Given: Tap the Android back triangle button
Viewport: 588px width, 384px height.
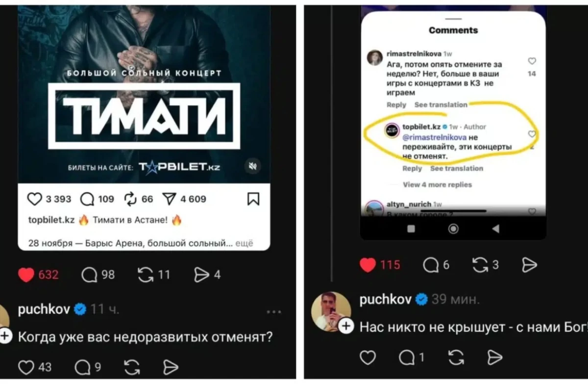Looking at the screenshot, I should coord(495,229).
